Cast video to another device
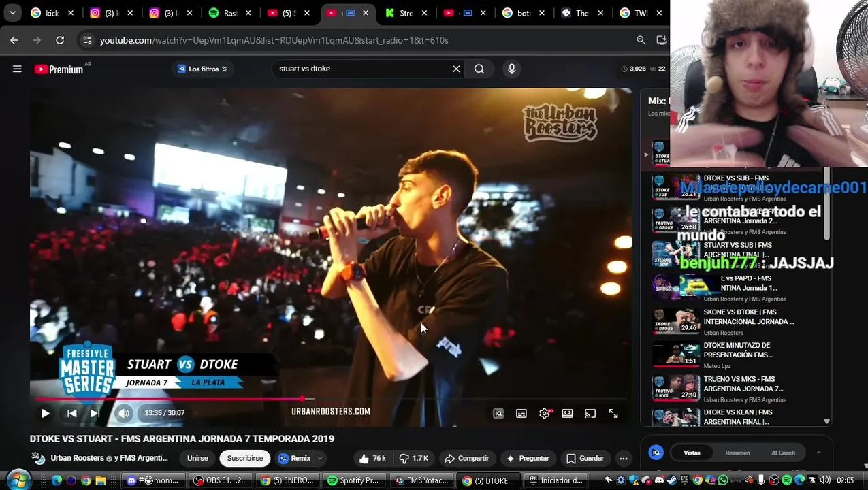 [x=590, y=414]
